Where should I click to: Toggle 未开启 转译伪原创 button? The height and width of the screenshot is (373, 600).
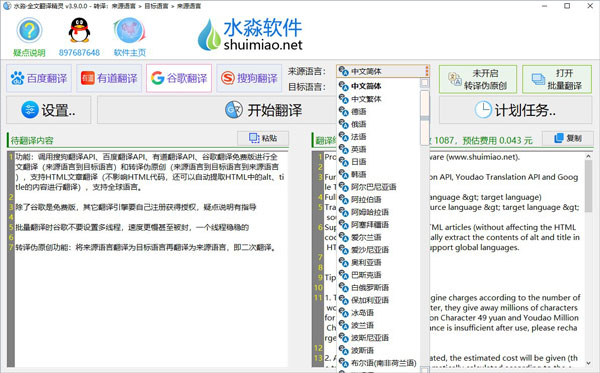tap(478, 79)
